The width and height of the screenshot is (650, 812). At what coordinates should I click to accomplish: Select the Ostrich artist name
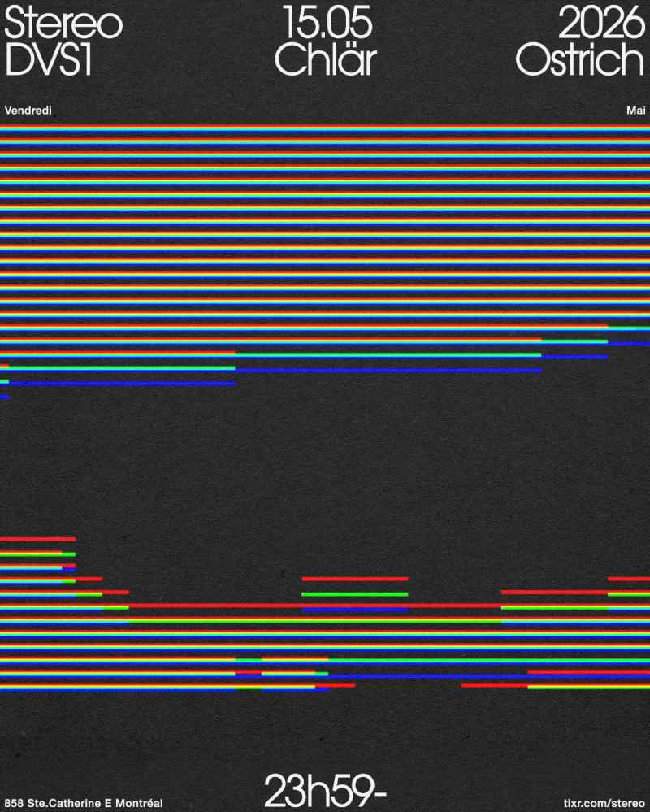(580, 61)
